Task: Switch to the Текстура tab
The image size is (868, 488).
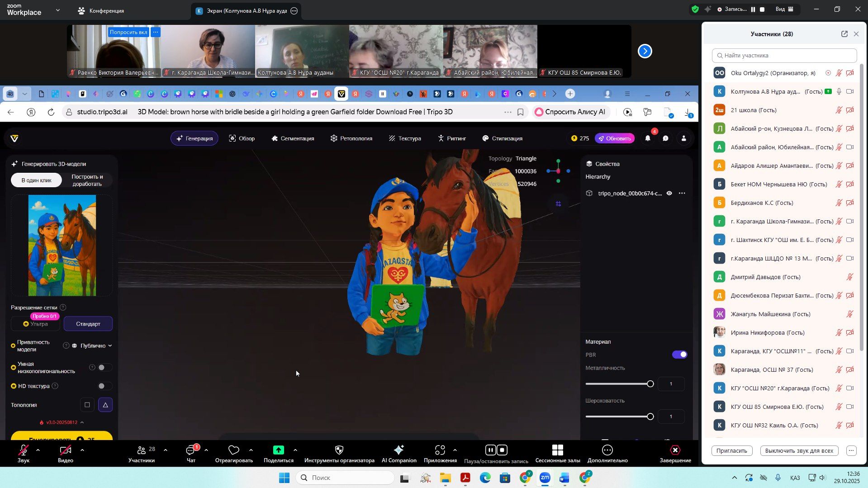Action: click(x=405, y=138)
